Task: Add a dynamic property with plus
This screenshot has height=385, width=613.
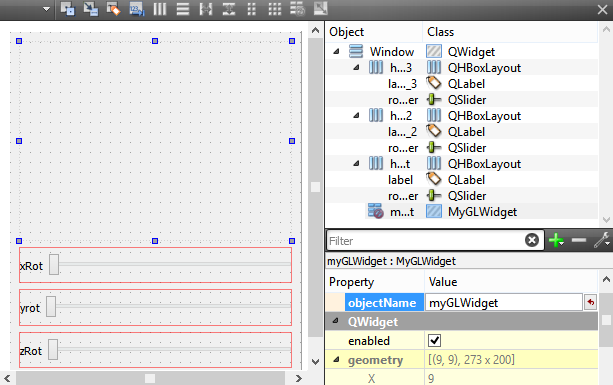Action: [556, 240]
